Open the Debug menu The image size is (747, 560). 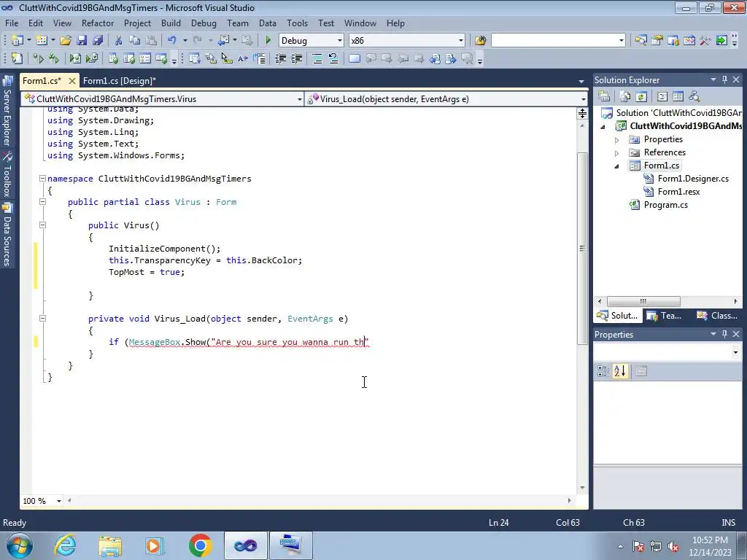(x=204, y=23)
